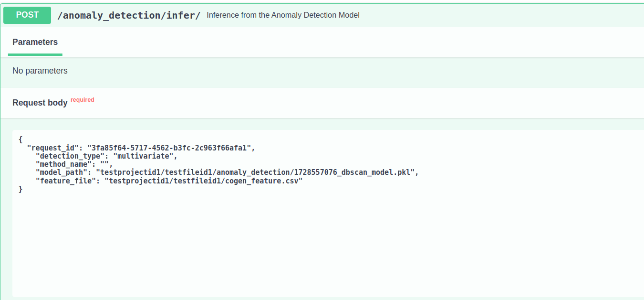Click the cogen_feature.csv path value
Viewport: 644px width, 300px height.
(204, 181)
